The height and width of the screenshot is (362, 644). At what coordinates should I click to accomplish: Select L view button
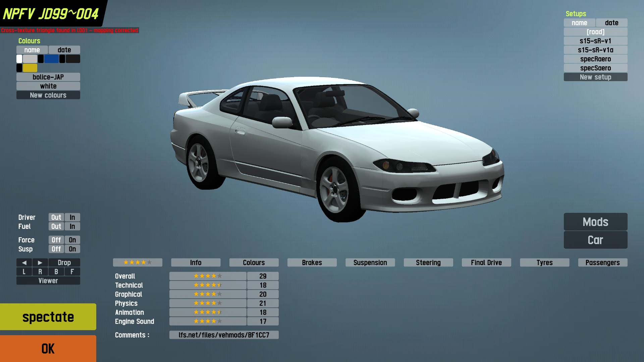[x=24, y=271]
